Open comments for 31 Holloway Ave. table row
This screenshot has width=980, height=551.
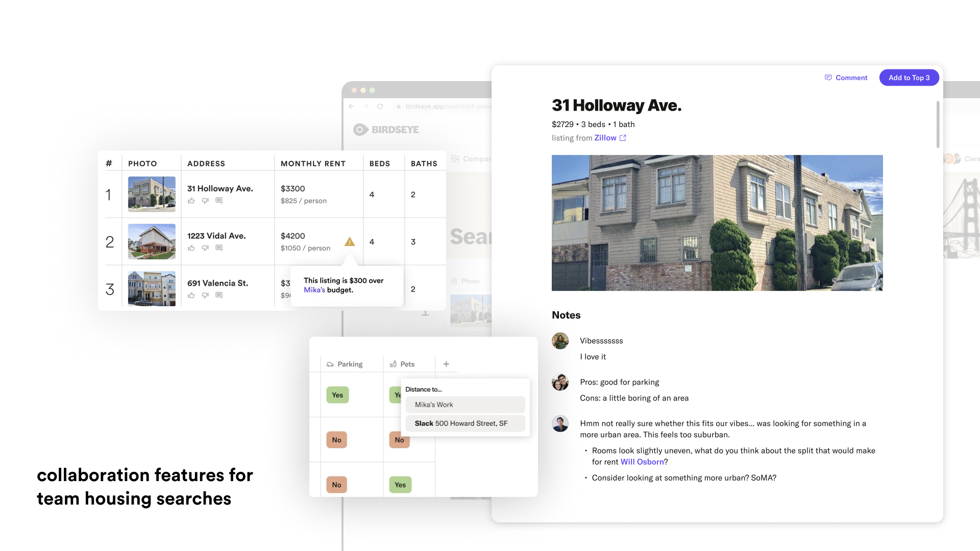point(219,201)
